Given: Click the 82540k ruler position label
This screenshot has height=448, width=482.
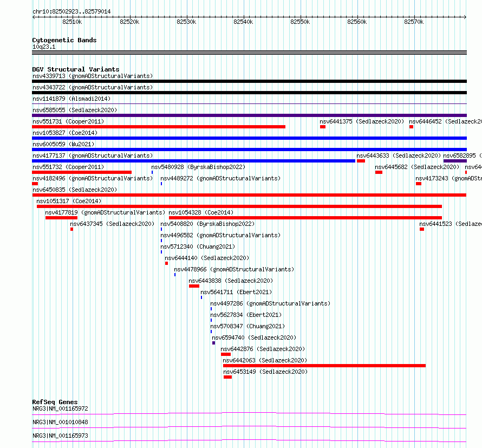Looking at the screenshot, I should click(243, 22).
